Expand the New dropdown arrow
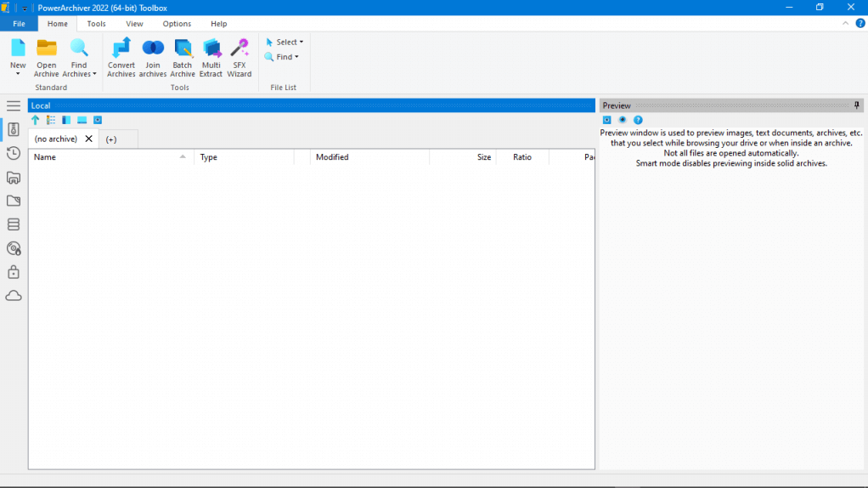The width and height of the screenshot is (868, 488). pyautogui.click(x=18, y=74)
